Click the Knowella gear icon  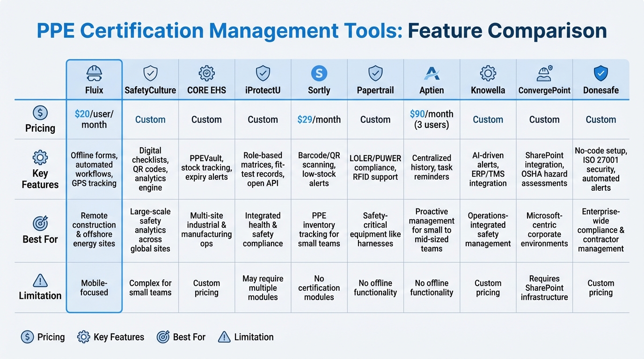coord(488,73)
